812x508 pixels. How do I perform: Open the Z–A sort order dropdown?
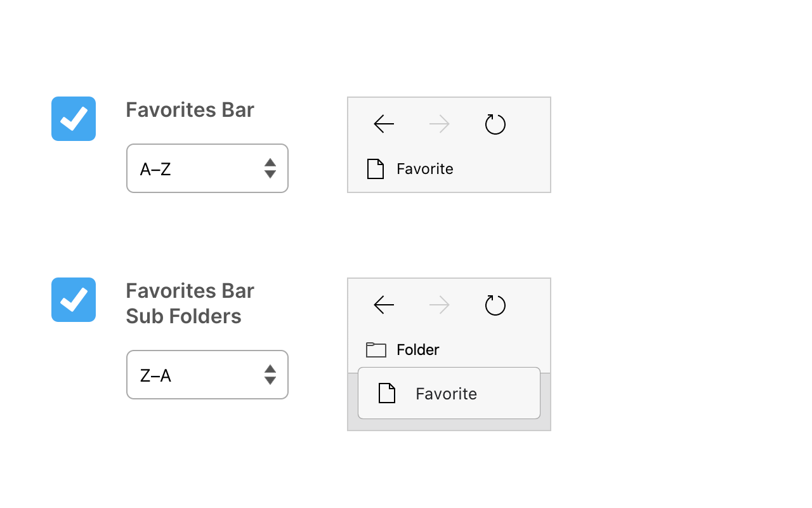click(197, 375)
